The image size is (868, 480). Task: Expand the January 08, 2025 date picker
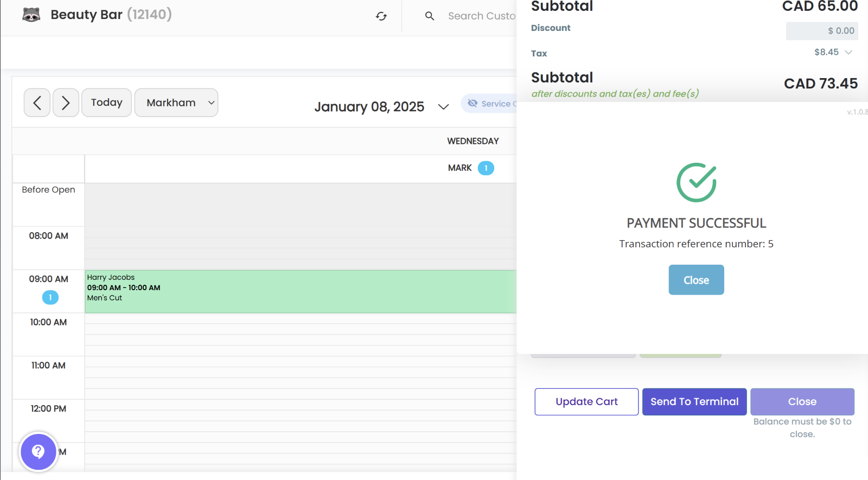click(443, 107)
